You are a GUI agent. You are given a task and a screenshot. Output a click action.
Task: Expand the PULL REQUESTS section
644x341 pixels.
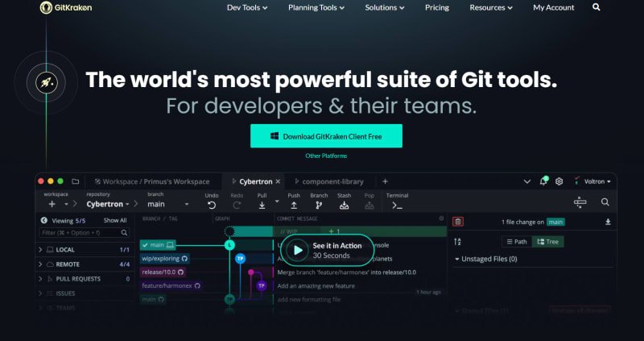(41, 279)
